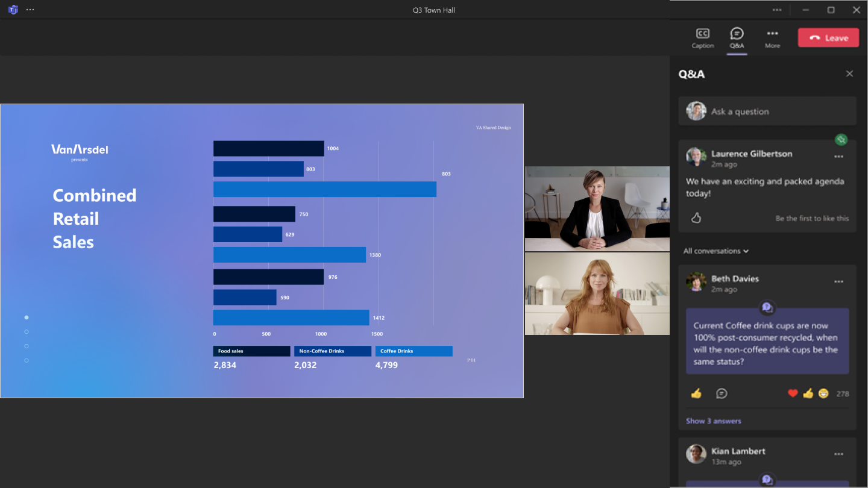
Task: Like Laurence Gilbertson's announcement post
Action: pyautogui.click(x=696, y=218)
